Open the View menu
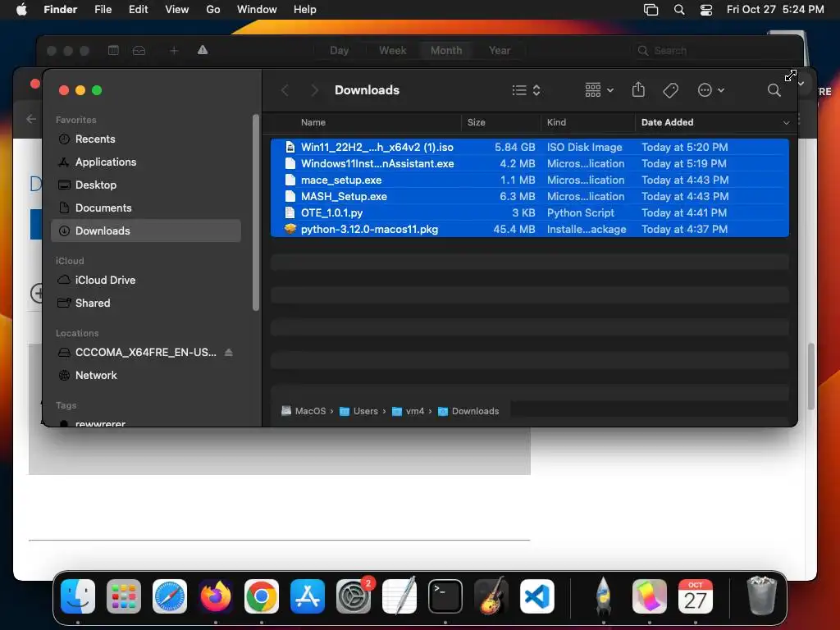The height and width of the screenshot is (630, 840). pos(177,10)
